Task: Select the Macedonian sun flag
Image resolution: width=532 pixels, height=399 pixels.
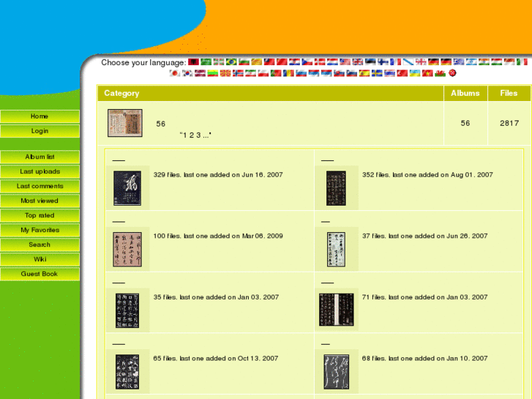Action: click(x=225, y=73)
